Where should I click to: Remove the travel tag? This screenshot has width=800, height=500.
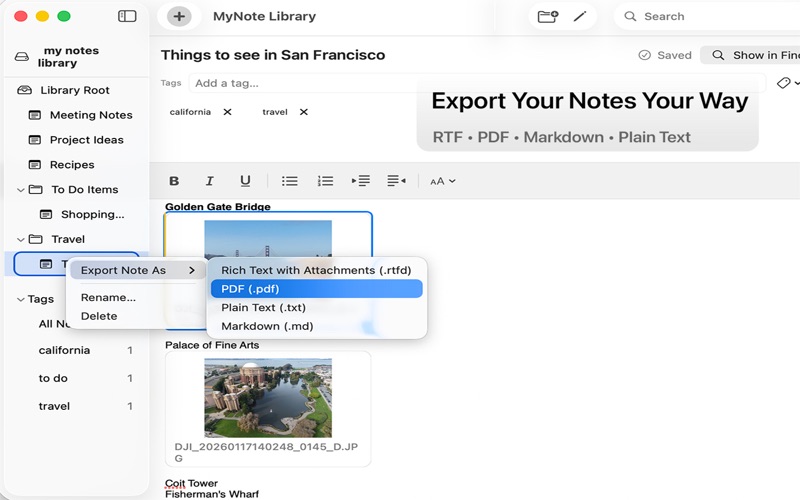[x=304, y=112]
